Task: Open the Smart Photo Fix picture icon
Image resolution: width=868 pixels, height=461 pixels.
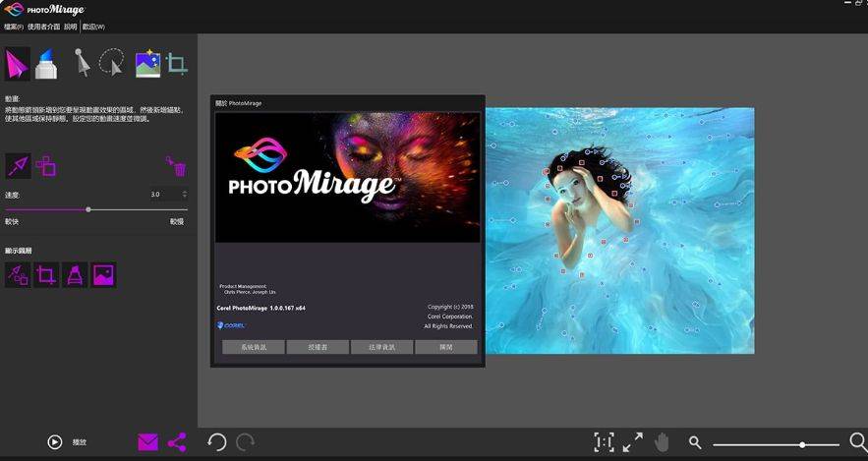Action: click(147, 64)
